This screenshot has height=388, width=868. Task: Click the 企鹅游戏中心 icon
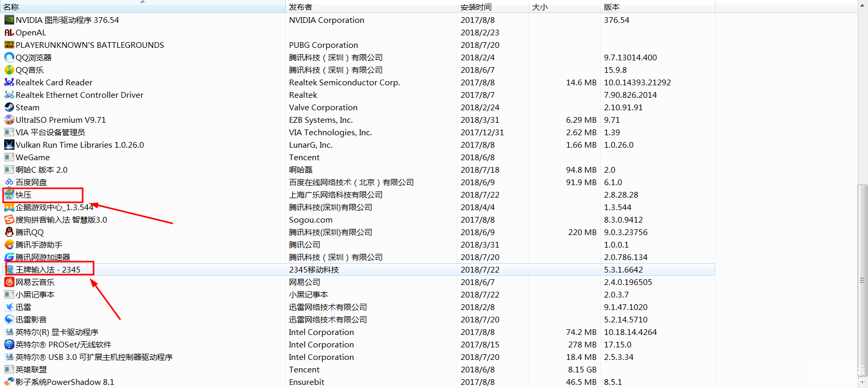coord(9,207)
